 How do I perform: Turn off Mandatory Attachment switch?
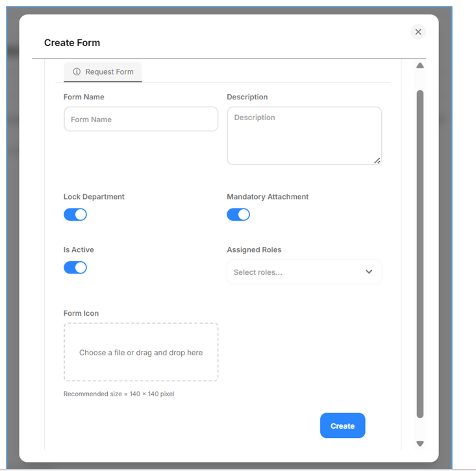238,214
